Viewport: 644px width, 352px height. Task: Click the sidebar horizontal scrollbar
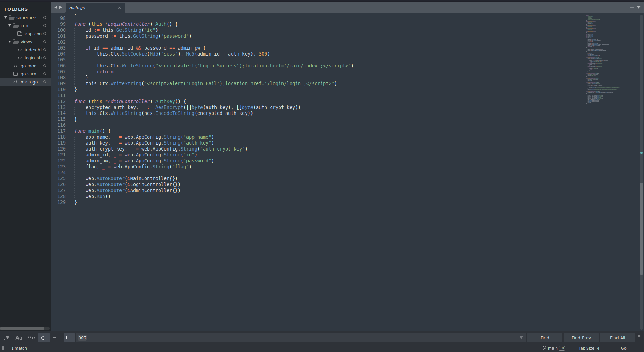(x=22, y=328)
